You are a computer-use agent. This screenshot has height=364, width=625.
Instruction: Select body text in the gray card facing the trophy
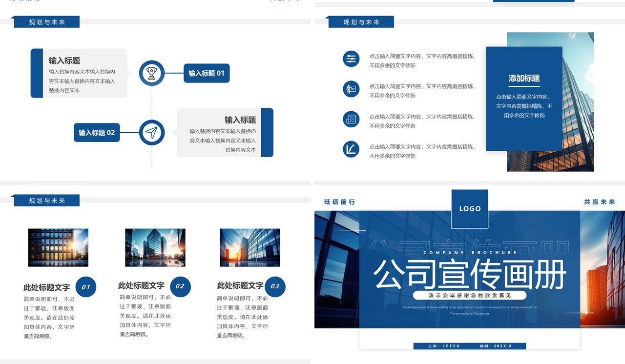point(82,81)
